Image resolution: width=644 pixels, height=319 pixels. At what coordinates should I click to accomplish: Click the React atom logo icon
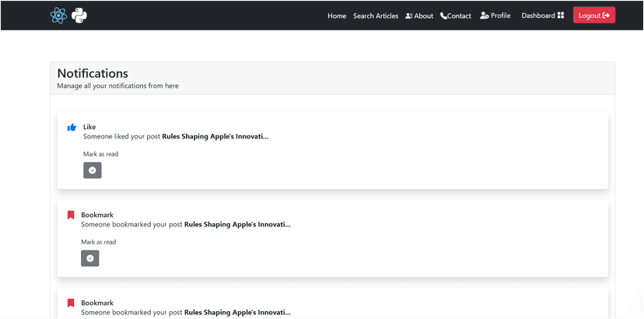(x=58, y=16)
